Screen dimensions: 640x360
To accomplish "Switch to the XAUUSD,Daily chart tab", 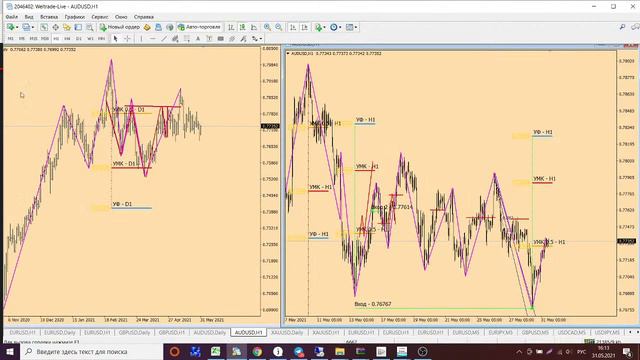I will pos(287,333).
